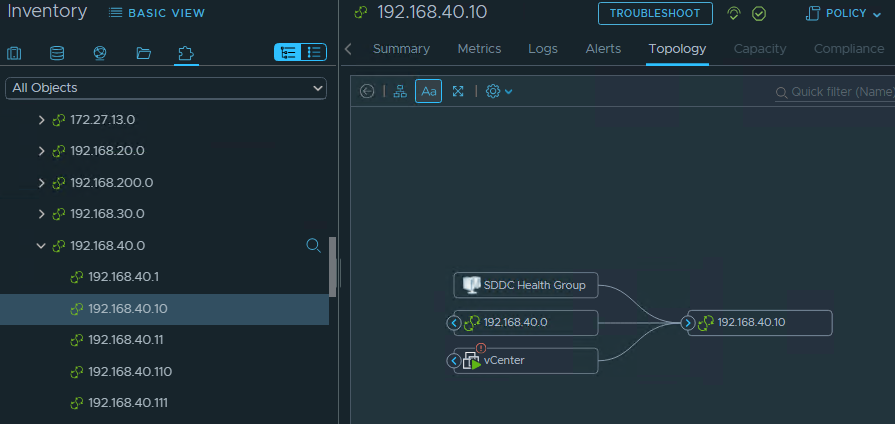Open the datastore inventory icon tab

point(57,53)
